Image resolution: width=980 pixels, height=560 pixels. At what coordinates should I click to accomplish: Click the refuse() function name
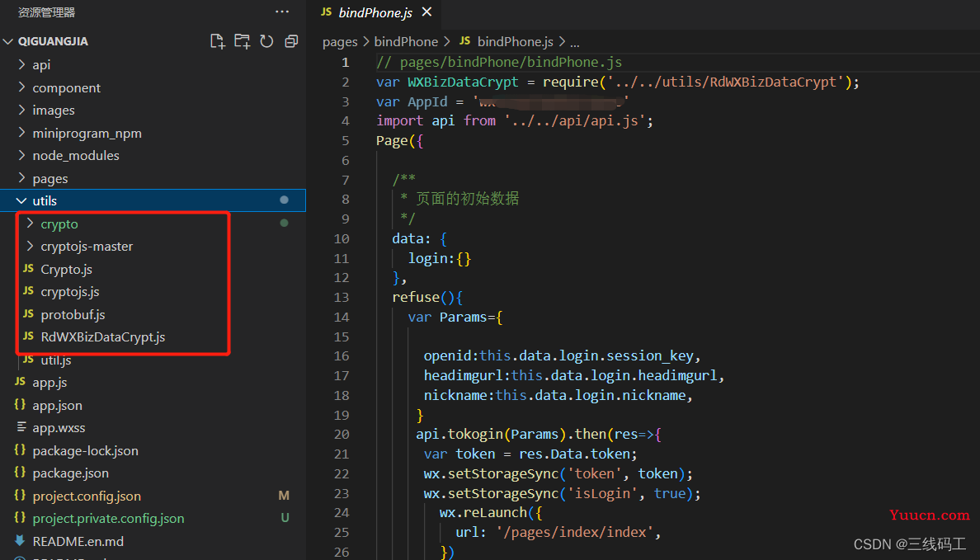pos(416,298)
